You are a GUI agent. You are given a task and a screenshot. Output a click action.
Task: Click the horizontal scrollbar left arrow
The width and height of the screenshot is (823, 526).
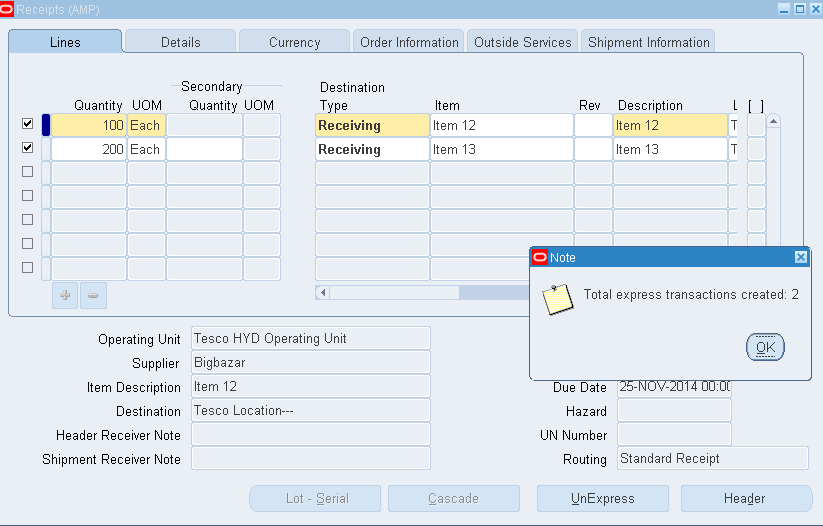tap(323, 292)
